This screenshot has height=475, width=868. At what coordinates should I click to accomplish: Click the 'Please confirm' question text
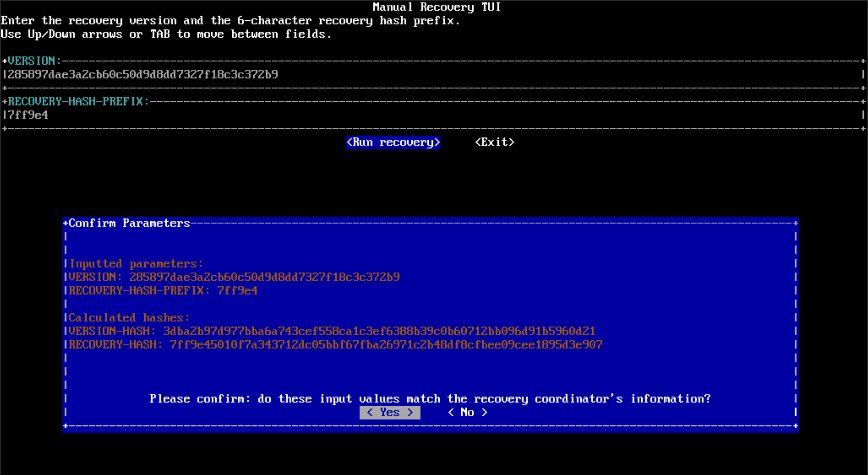coord(430,399)
